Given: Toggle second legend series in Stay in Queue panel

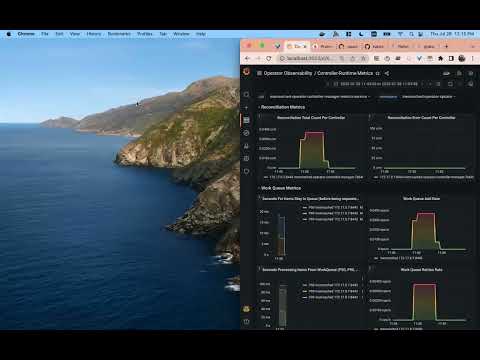Looking at the screenshot, I should pyautogui.click(x=332, y=213).
